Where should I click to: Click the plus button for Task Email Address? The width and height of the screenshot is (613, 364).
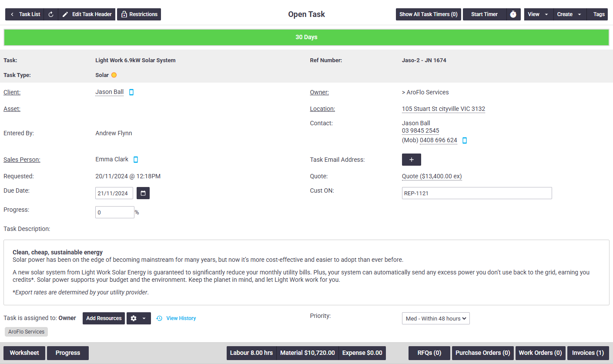pos(412,160)
